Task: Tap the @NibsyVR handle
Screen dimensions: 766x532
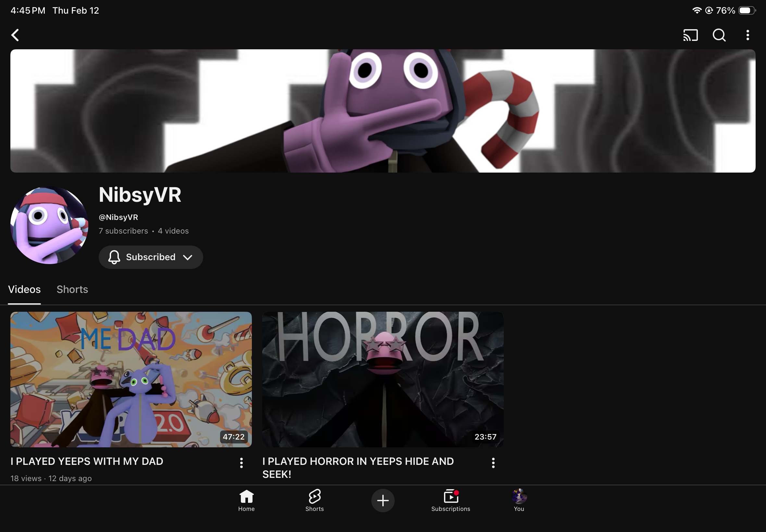Action: coord(118,217)
